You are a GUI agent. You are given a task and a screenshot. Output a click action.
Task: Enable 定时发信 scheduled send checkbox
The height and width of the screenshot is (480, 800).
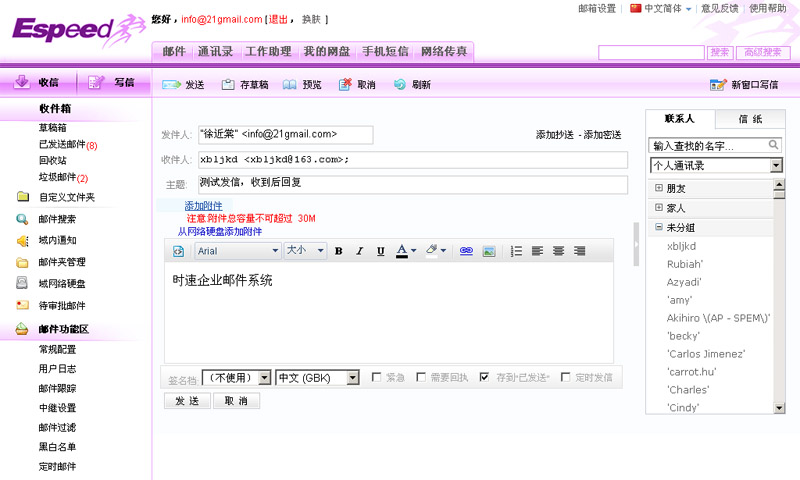[x=566, y=377]
